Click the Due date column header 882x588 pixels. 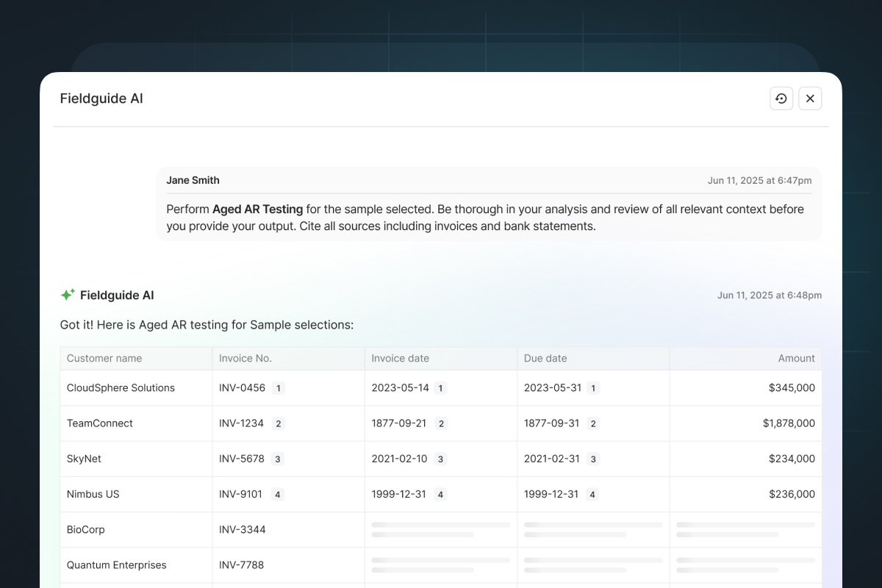(593, 358)
